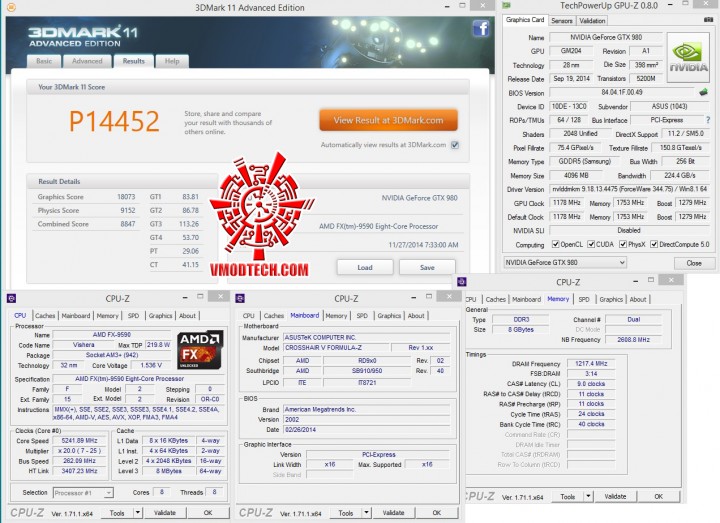Open the About tab in the CPU-Z CPU window
The width and height of the screenshot is (720, 523).
click(187, 316)
